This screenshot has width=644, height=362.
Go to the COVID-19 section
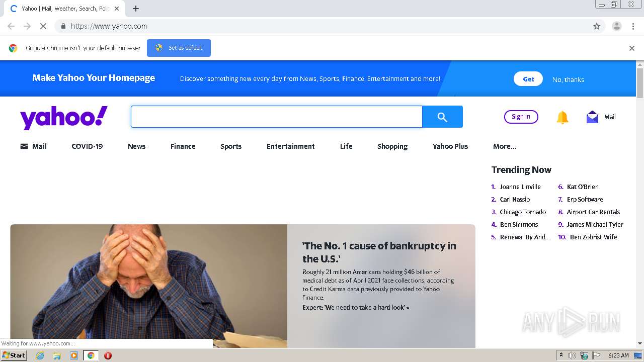pos(87,146)
